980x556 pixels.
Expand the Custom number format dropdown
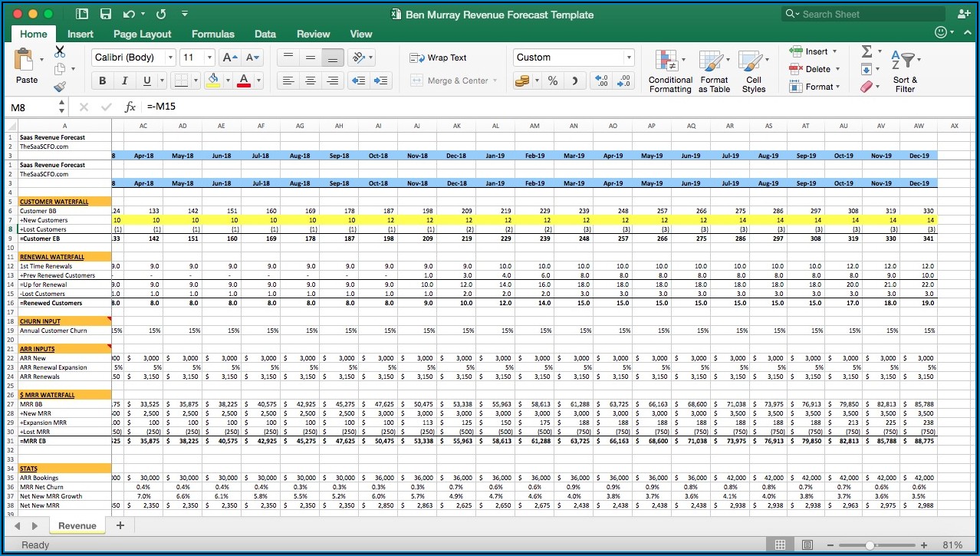629,58
